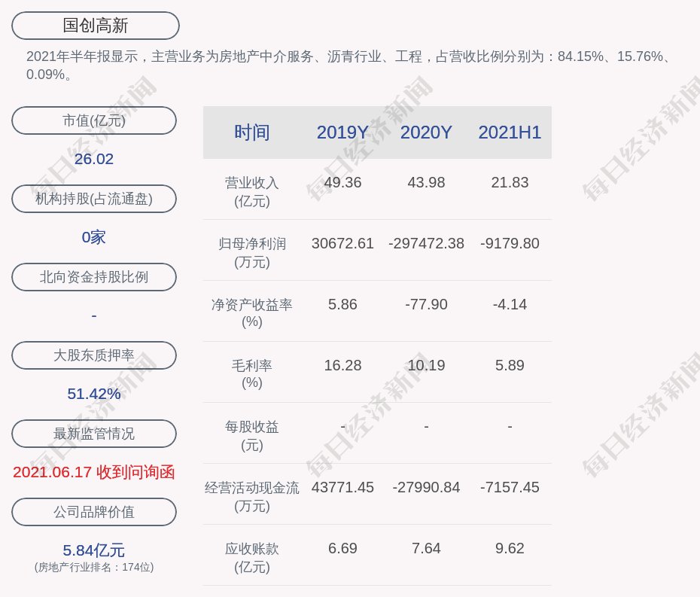The image size is (700, 597).
Task: Click operating cash flow value -7157.45
Action: [510, 487]
